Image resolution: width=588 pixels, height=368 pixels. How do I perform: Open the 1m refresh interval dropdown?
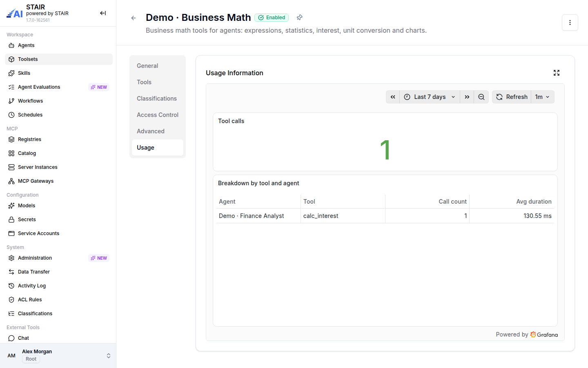click(x=543, y=97)
